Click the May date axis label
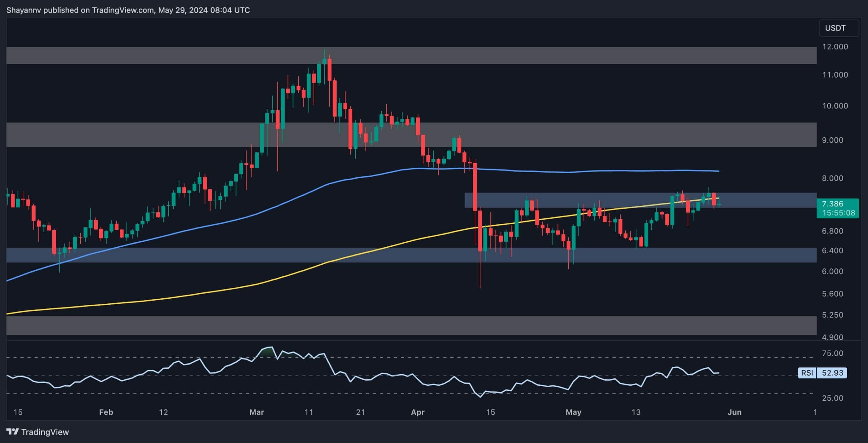868x443 pixels. (573, 412)
